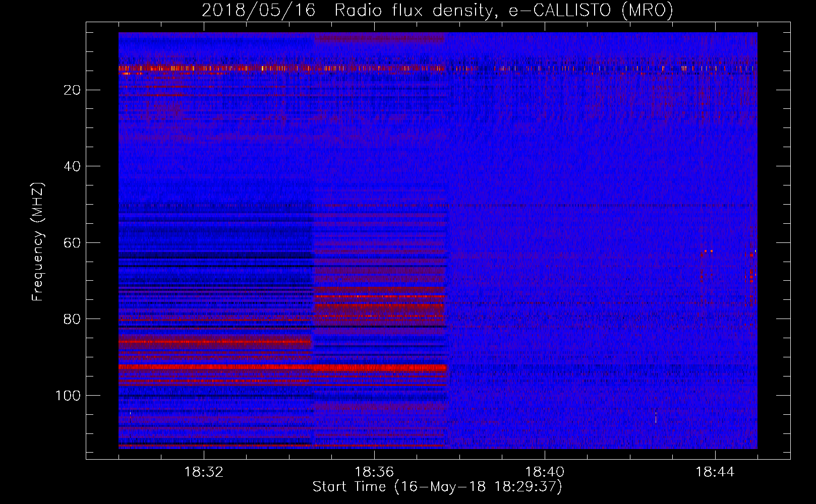Click the 80 frequency tick label
Viewport: 816px width, 504px height.
click(73, 319)
